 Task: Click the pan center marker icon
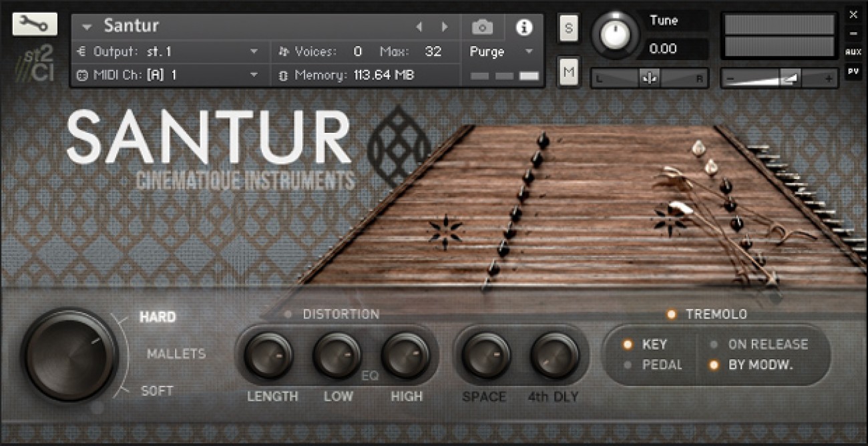click(x=648, y=78)
